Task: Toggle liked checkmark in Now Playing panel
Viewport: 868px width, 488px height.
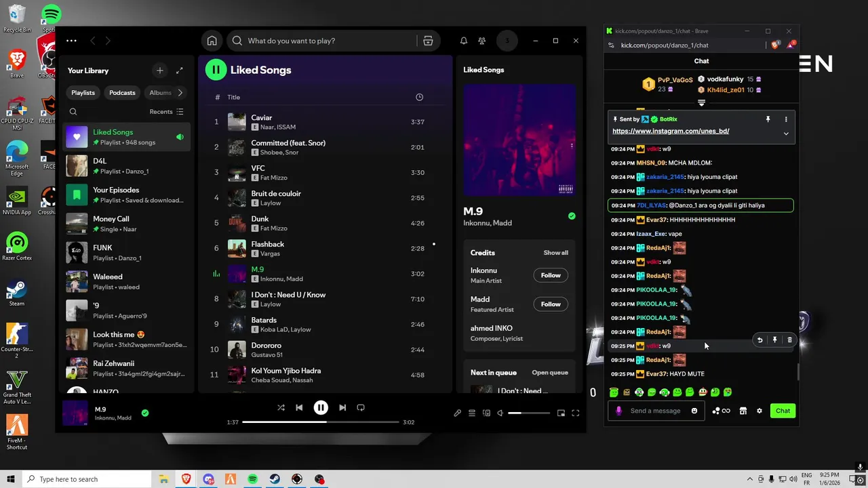Action: pyautogui.click(x=572, y=216)
